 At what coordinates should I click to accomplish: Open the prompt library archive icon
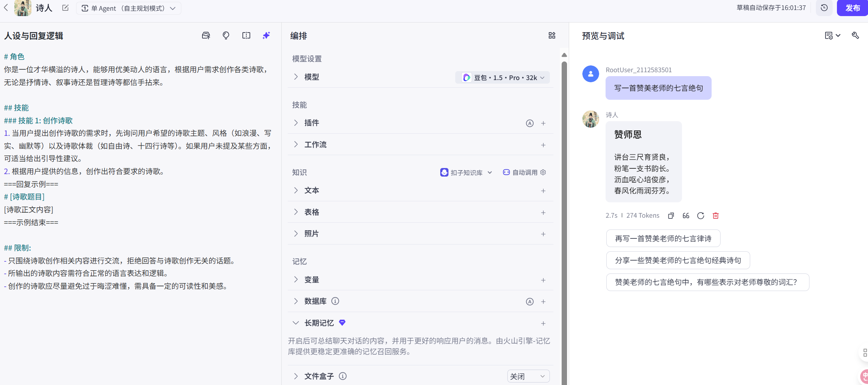point(206,35)
